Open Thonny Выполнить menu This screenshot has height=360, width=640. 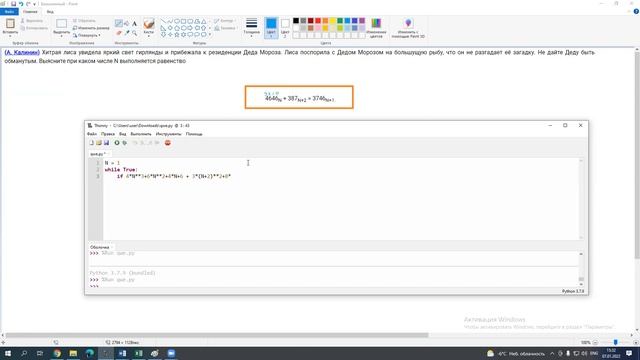tap(141, 134)
